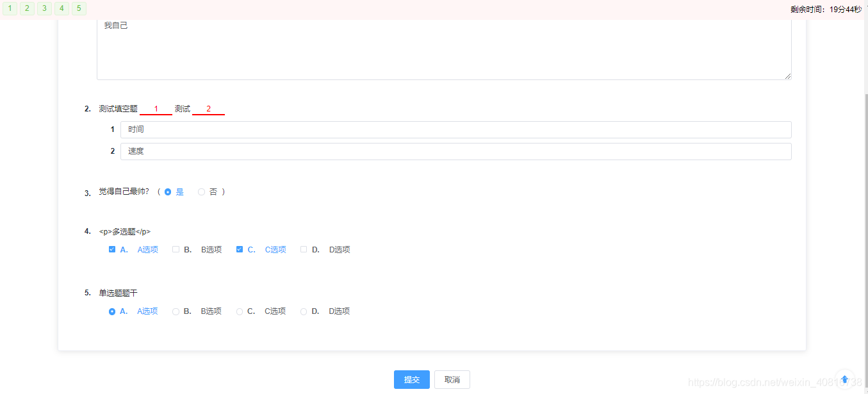The height and width of the screenshot is (394, 868).
Task: Choose C选项 radio in question 5
Action: [240, 311]
